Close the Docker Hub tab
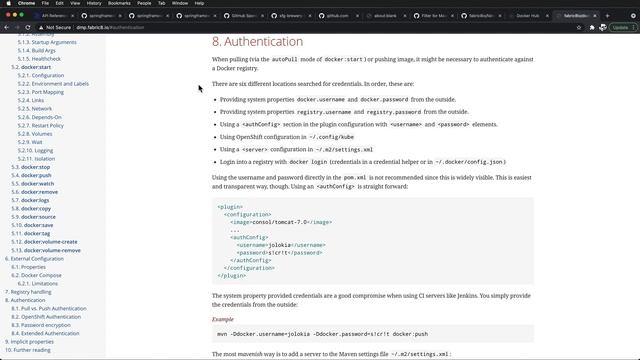This screenshot has height=360, width=640. point(547,16)
